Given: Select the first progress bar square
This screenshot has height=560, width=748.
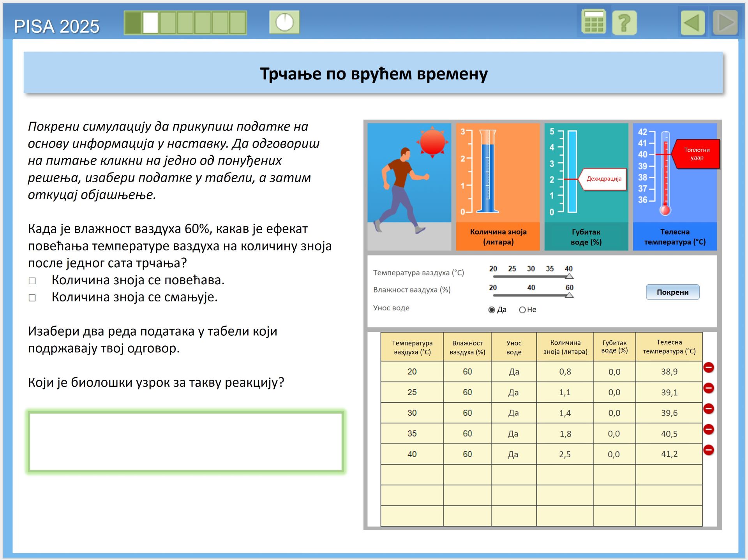Looking at the screenshot, I should tap(133, 23).
